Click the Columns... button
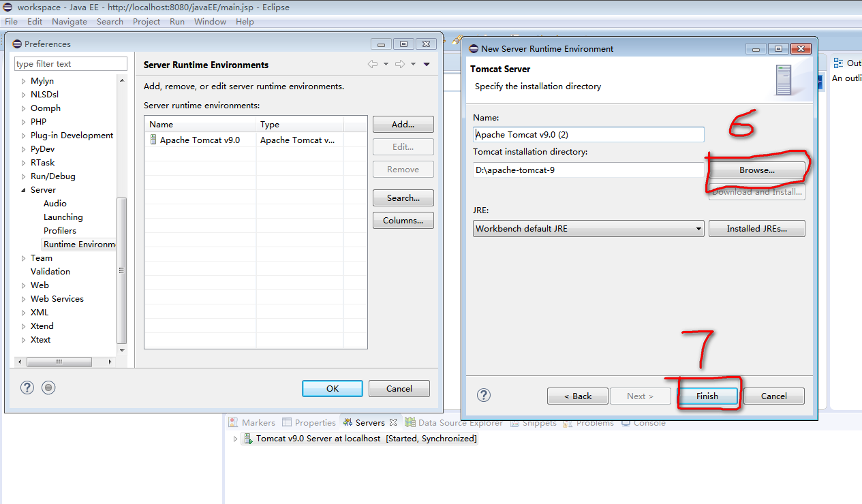Viewport: 862px width, 504px height. (403, 221)
